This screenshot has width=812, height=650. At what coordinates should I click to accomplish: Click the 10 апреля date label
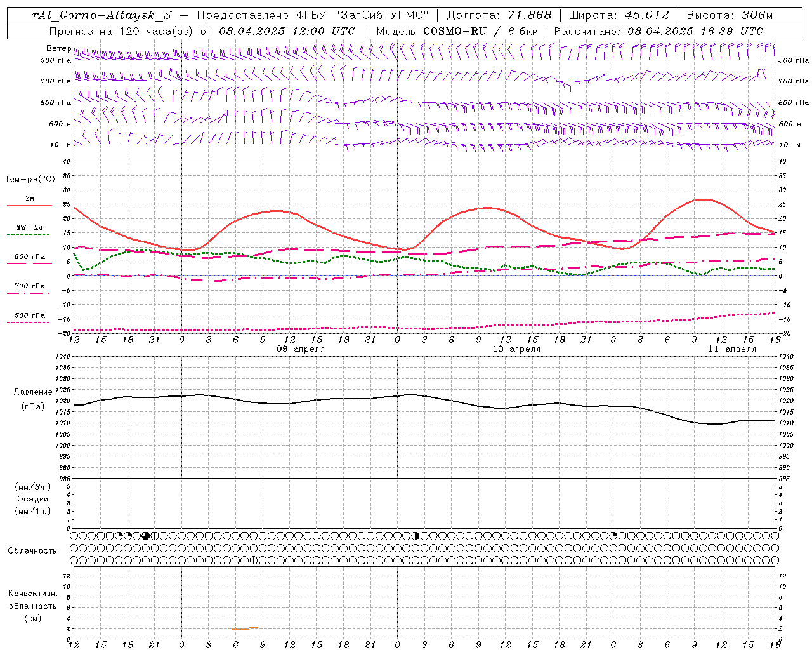[517, 349]
